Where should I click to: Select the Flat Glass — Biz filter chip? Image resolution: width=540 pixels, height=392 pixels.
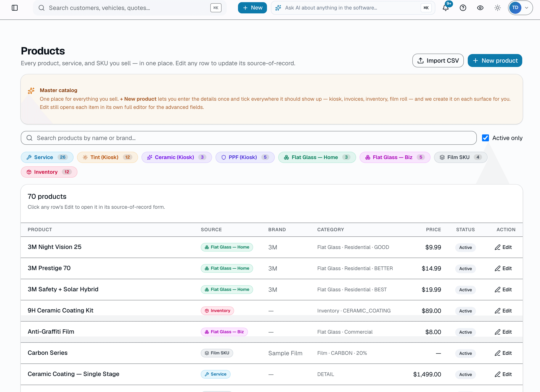pos(395,157)
